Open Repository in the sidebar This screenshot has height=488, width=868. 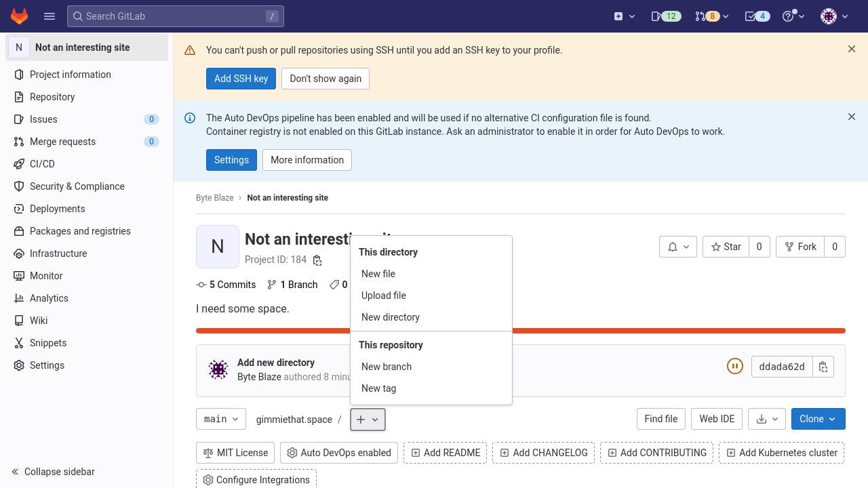click(x=87, y=97)
